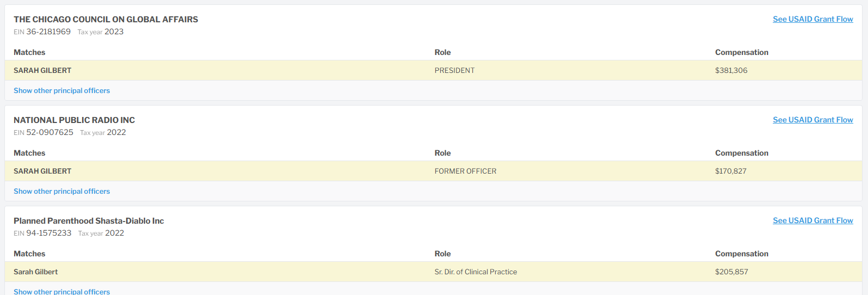Click the National Public Radio Inc heading
Viewport: 868px width, 295px height.
click(74, 120)
